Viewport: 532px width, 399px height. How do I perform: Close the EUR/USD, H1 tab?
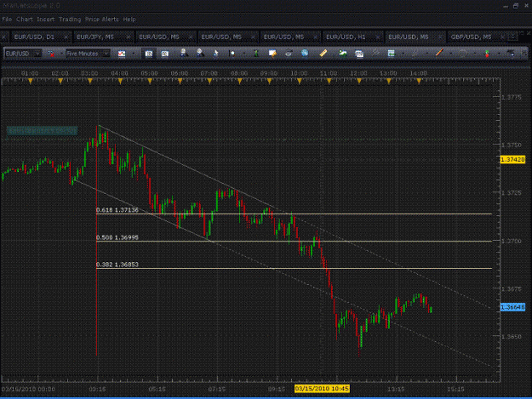coord(378,37)
